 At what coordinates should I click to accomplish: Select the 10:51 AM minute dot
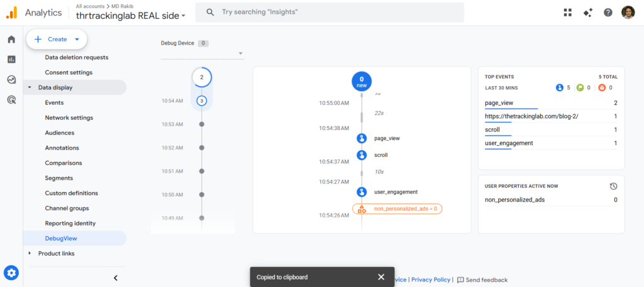tap(202, 171)
